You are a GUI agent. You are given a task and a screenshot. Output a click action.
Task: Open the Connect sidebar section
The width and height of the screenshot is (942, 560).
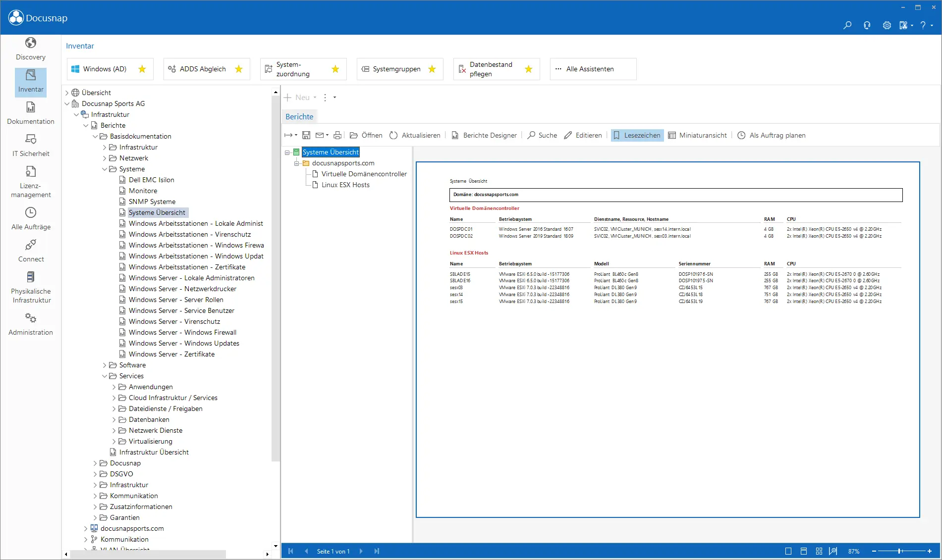point(31,251)
